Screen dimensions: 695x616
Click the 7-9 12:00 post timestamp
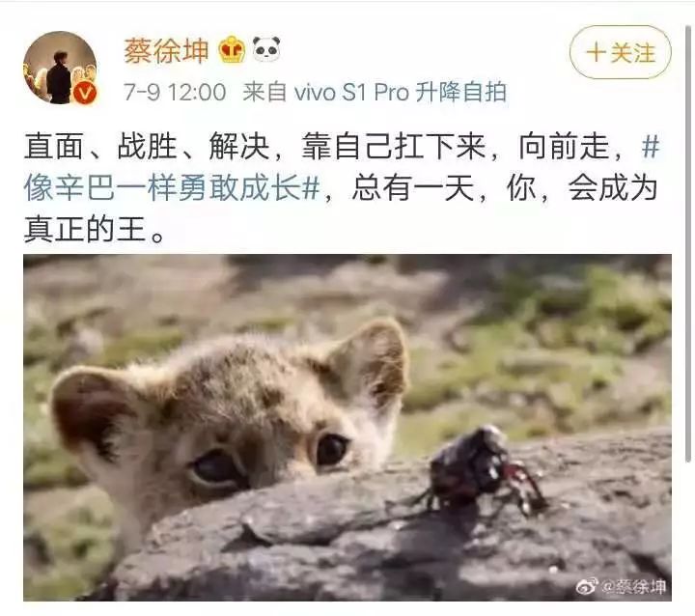tap(175, 93)
